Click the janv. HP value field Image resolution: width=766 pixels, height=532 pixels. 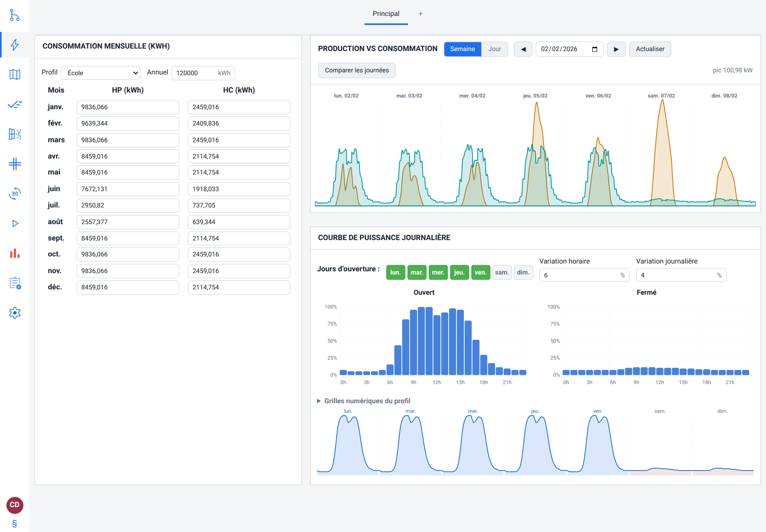[128, 107]
